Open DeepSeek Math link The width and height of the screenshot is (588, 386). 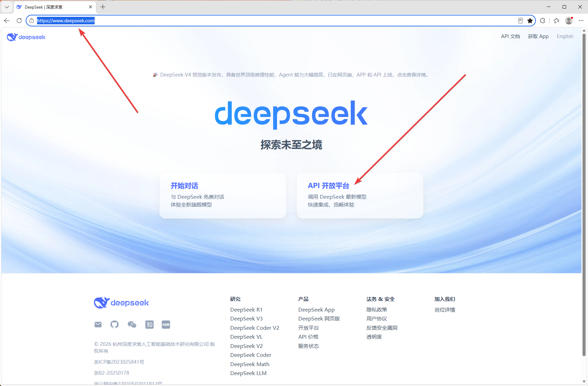pos(250,364)
